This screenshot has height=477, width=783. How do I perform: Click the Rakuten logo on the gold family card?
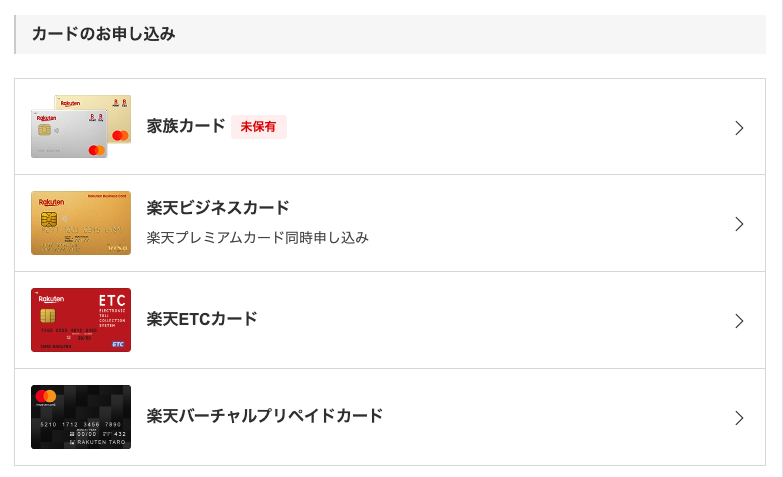[70, 103]
